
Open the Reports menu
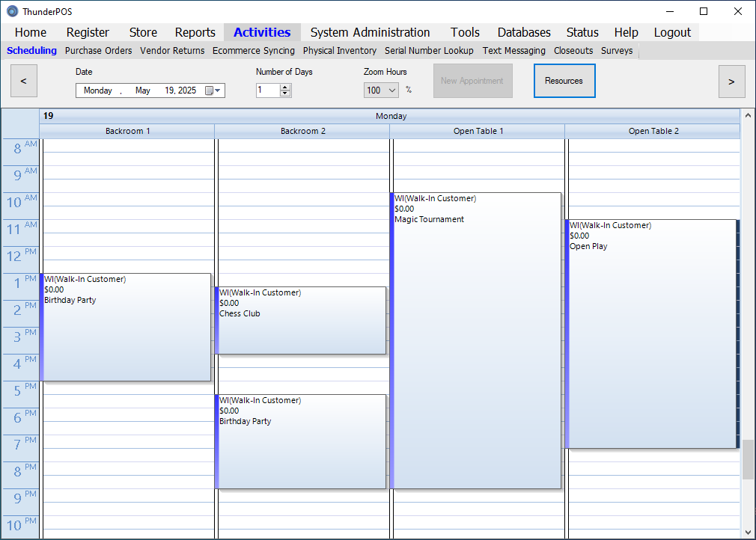195,32
